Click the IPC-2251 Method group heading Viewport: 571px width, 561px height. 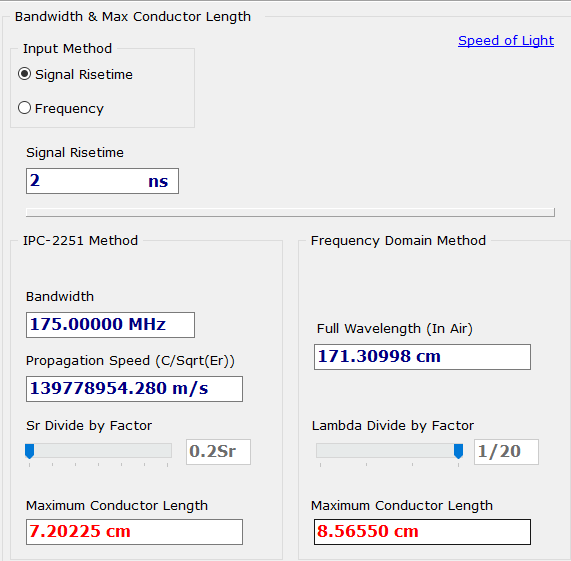[80, 241]
